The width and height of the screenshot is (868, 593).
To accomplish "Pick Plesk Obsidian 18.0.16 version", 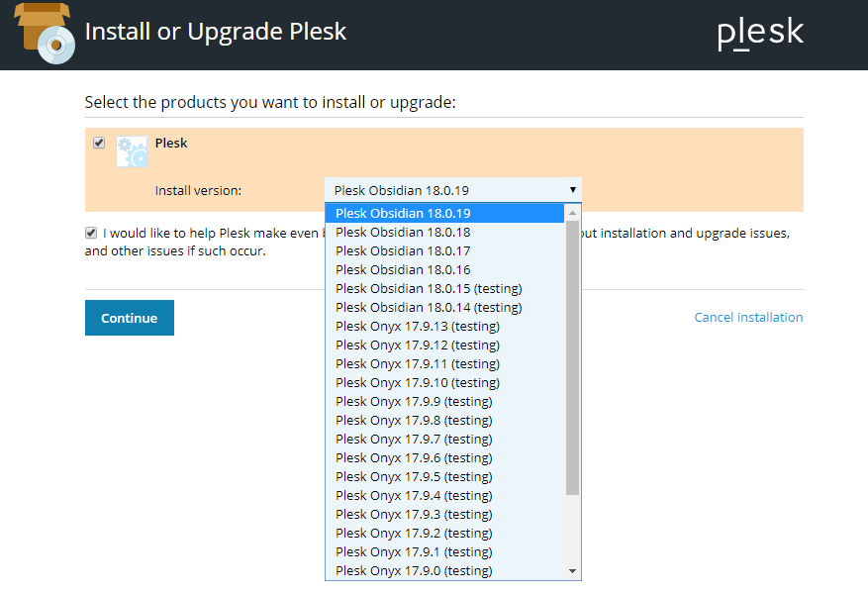I will pyautogui.click(x=403, y=269).
